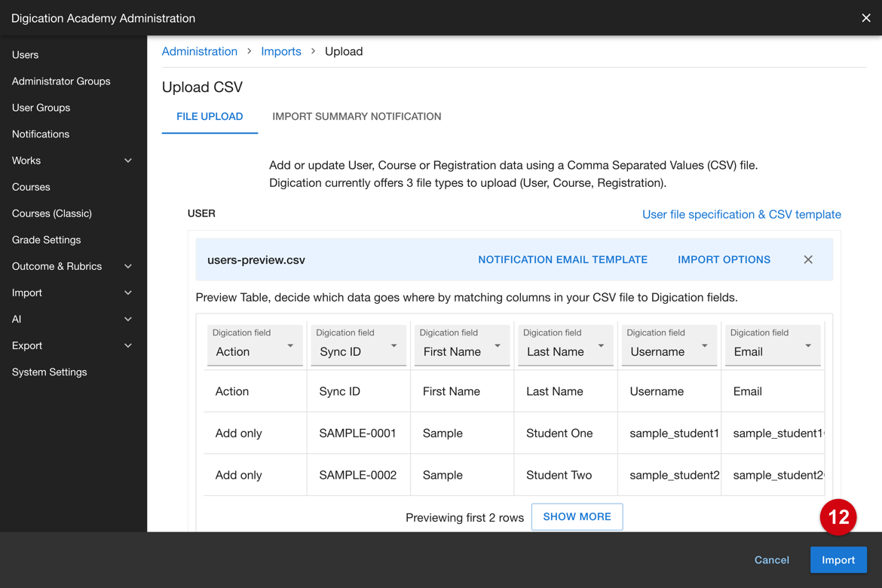Open the Sync ID Digication field dropdown

(x=358, y=345)
